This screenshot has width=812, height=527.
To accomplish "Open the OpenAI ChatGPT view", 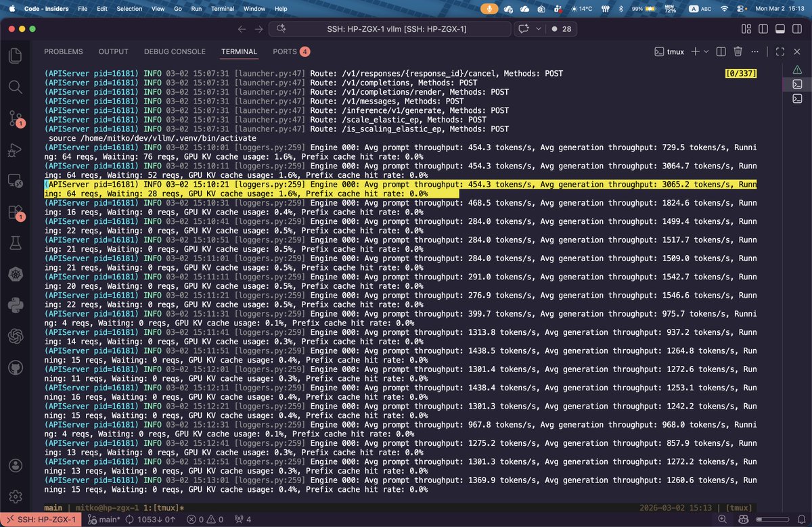I will coord(15,336).
